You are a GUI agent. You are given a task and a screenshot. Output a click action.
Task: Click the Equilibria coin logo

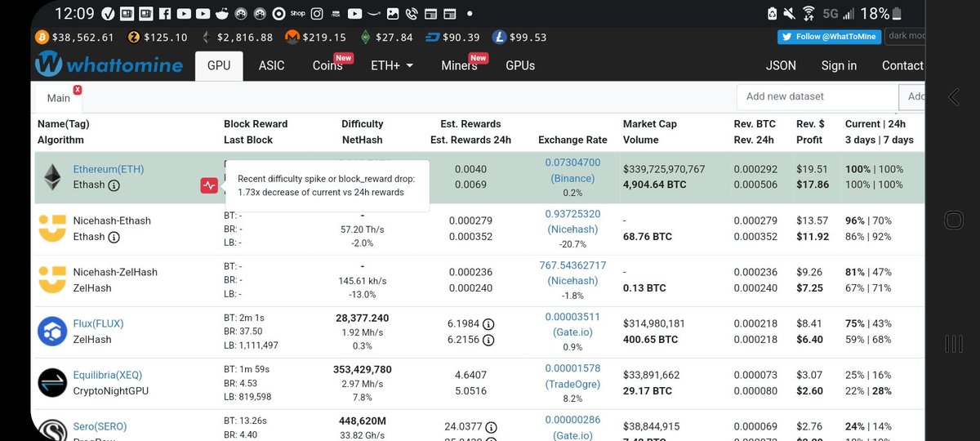coord(52,383)
